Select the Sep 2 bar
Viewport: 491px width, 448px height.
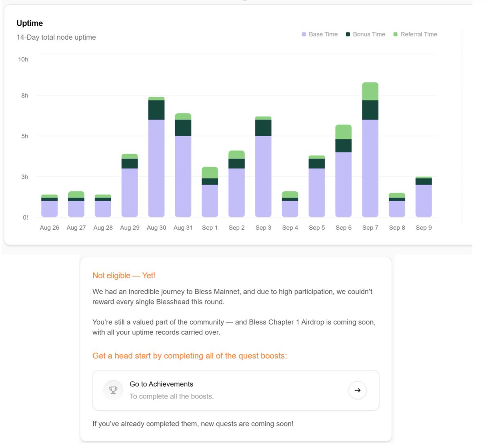point(236,184)
